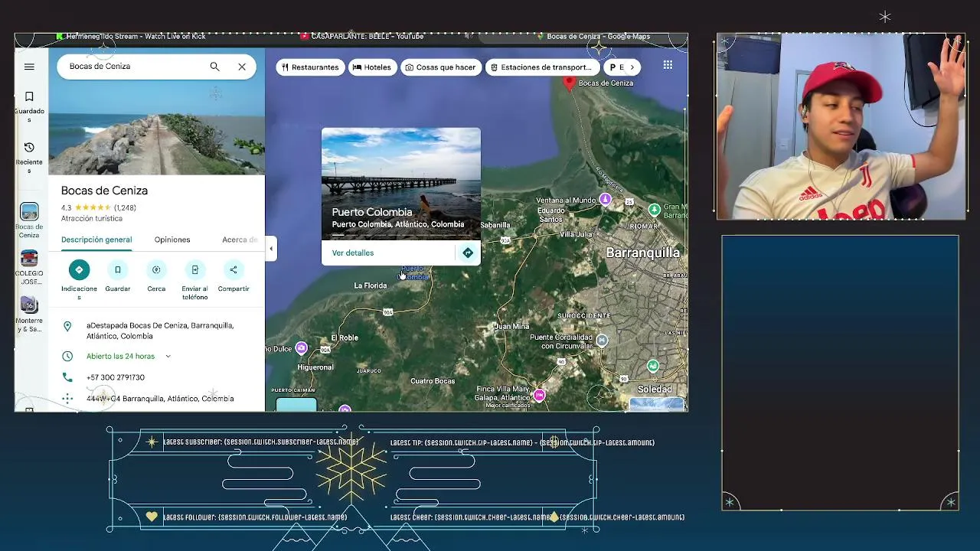
Task: Click the Higueronal map label
Action: [315, 367]
